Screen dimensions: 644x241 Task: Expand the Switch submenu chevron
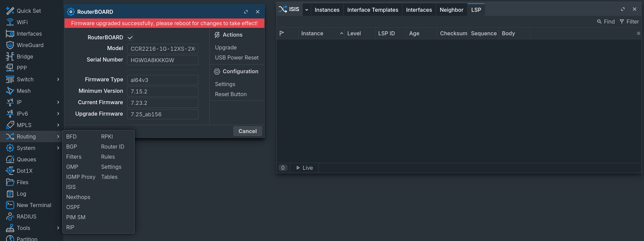coord(58,79)
